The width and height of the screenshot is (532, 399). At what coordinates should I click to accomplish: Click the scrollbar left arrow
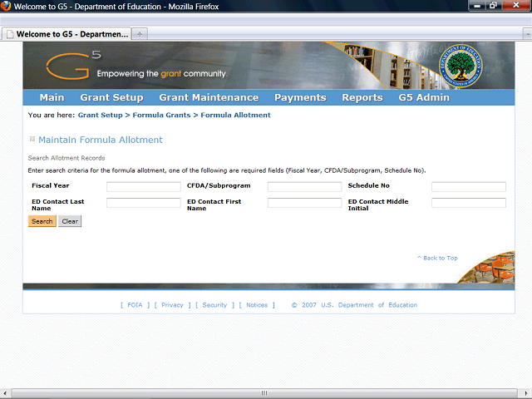coord(5,393)
